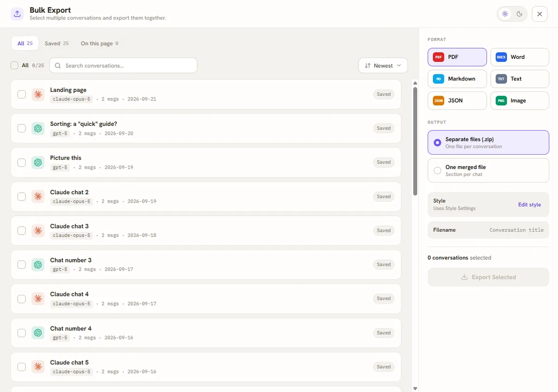
Task: Click GPT icon on Chat number 4 row
Action: (38, 333)
